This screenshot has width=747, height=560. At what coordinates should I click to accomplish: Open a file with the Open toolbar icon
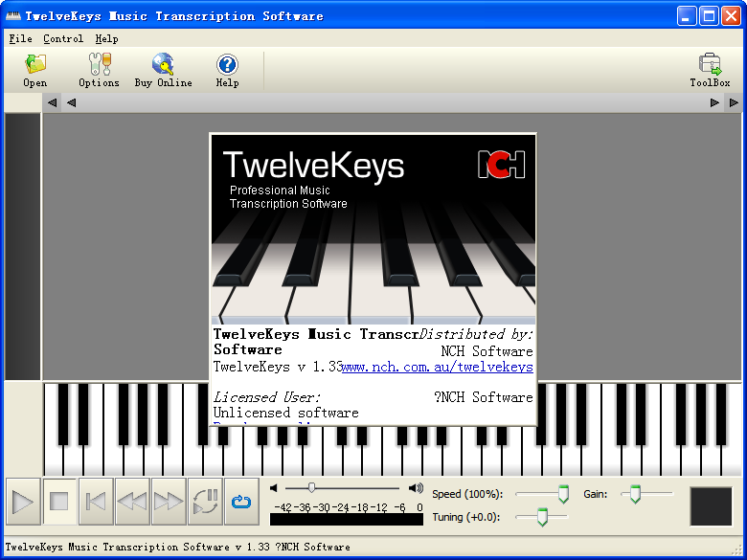point(35,71)
